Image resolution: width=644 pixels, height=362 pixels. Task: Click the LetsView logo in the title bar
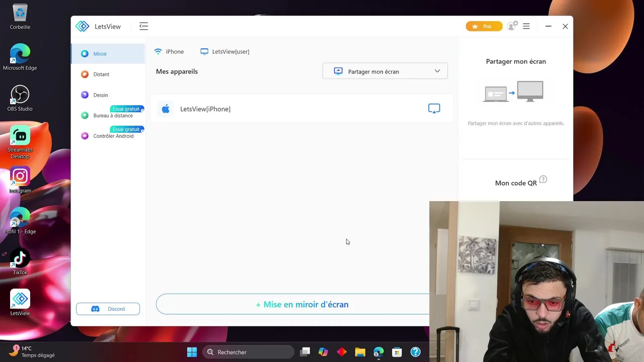coord(82,26)
